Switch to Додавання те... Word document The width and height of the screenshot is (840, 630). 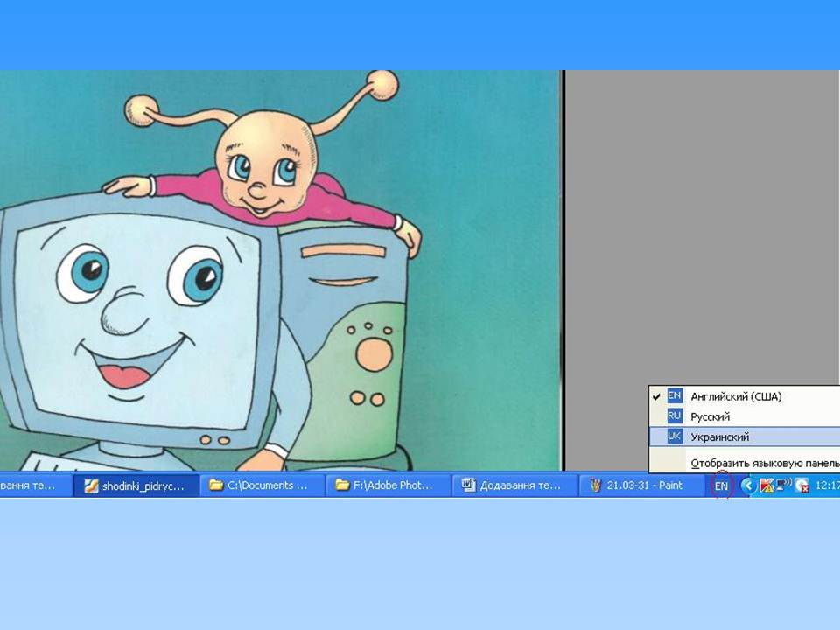pyautogui.click(x=513, y=486)
